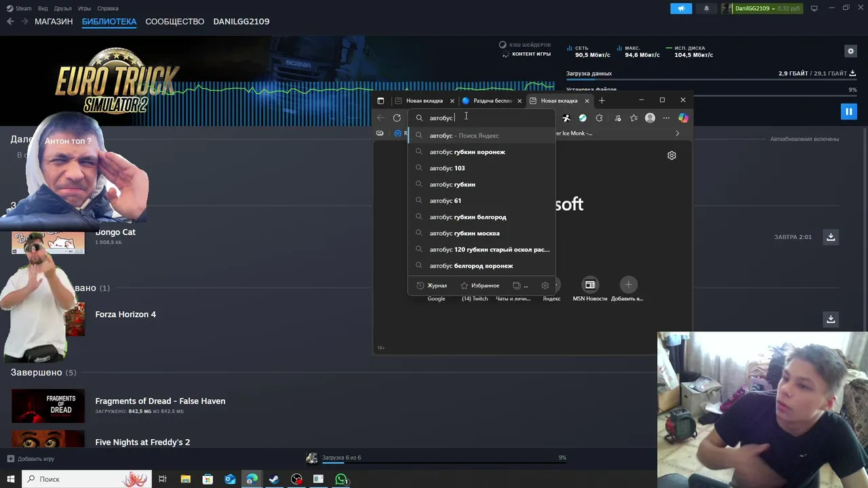
Task: Open Steam notifications bell
Action: click(x=706, y=8)
